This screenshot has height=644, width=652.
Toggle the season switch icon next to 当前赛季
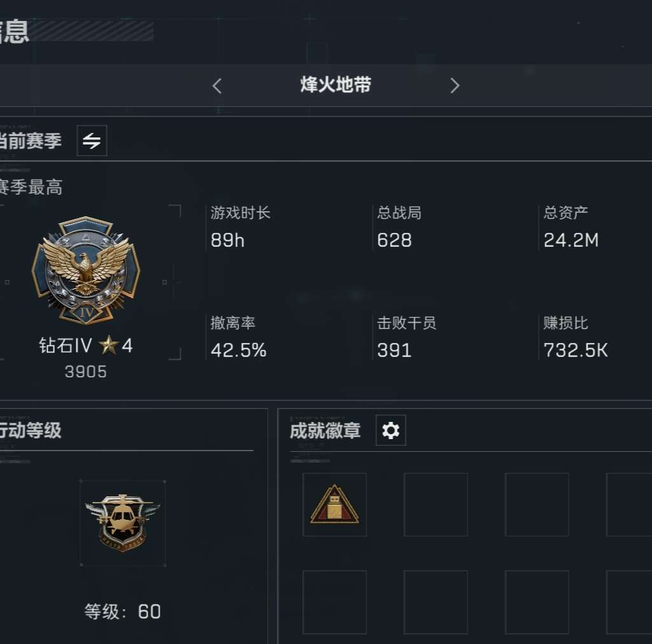pos(92,141)
